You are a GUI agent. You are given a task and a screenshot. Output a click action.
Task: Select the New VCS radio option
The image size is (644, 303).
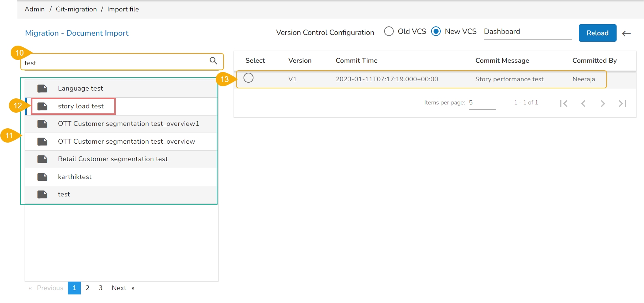tap(436, 31)
